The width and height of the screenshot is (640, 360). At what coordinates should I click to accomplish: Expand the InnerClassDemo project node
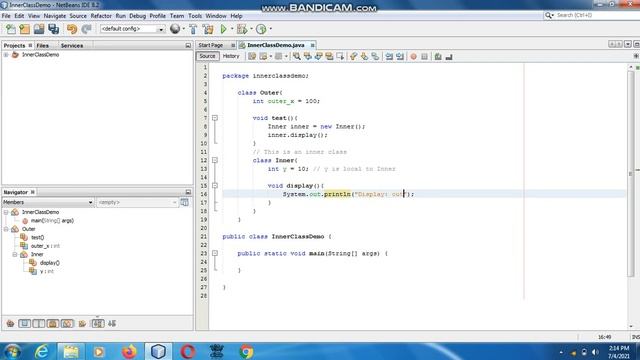(x=6, y=55)
